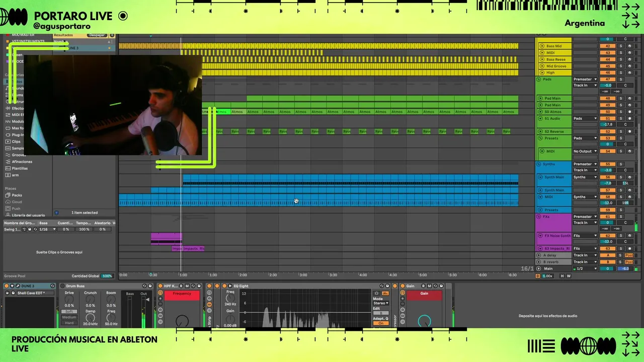Toggle the Gain device activator
Viewport: 644px width, 362px height.
[x=403, y=286]
